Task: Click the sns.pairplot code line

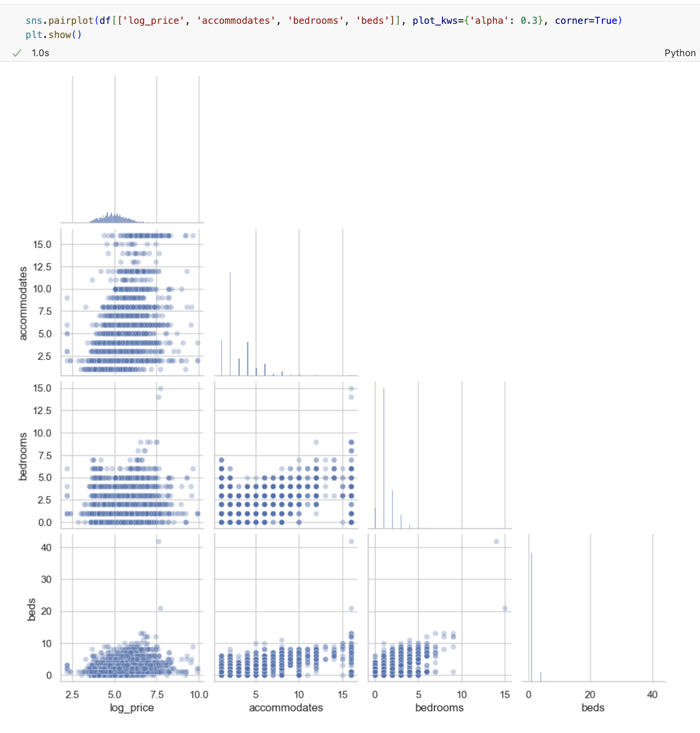Action: [x=324, y=20]
